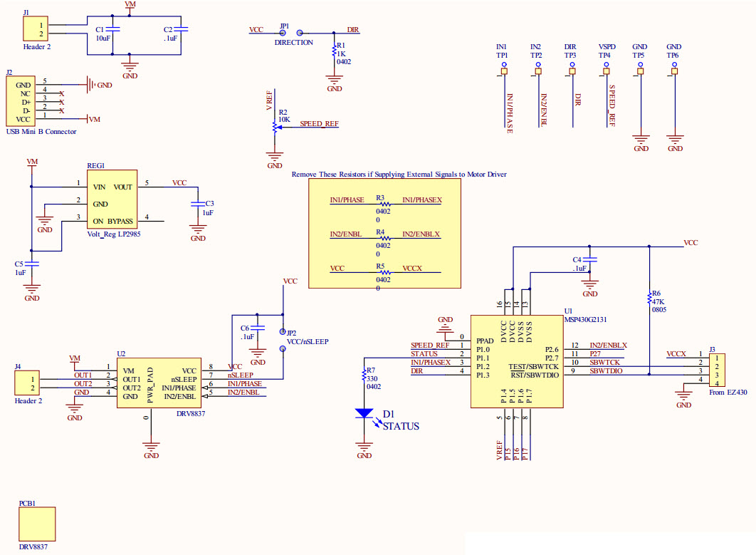Select the TP4 VSPD test point square

tap(607, 71)
